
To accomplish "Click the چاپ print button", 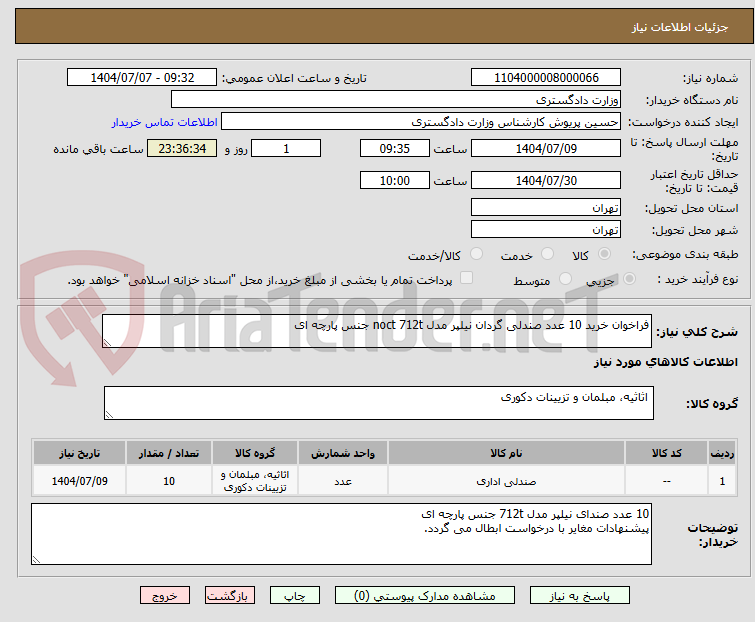I will [295, 596].
